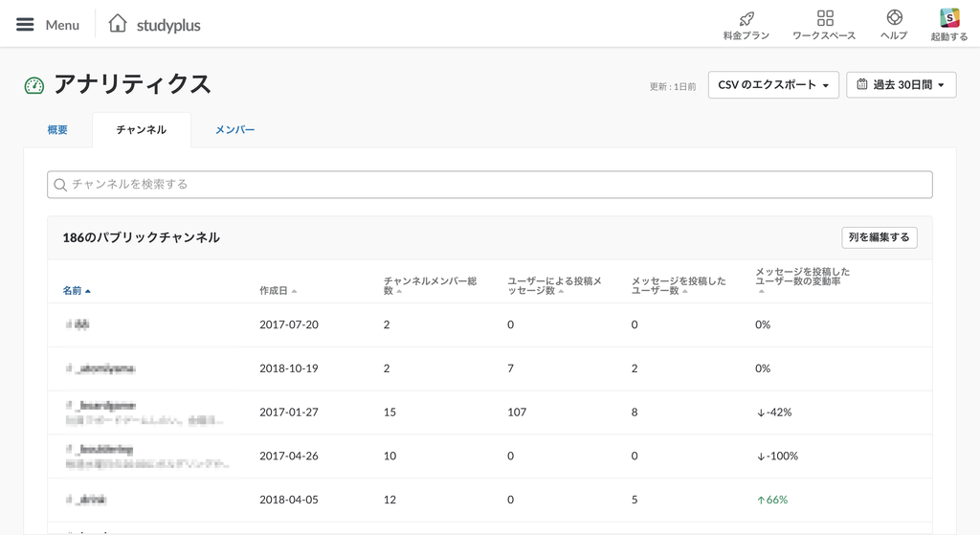The image size is (980, 535).
Task: Click the ↓-100% change value
Action: (777, 457)
